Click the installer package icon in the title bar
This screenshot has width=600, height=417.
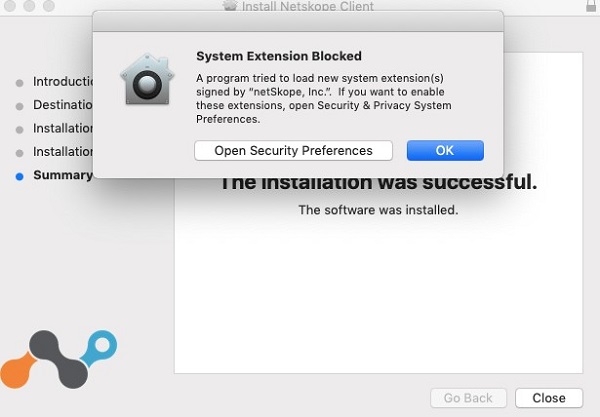[232, 6]
